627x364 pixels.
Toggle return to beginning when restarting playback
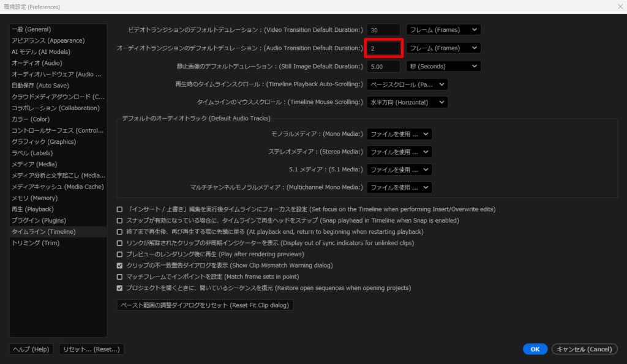point(119,232)
